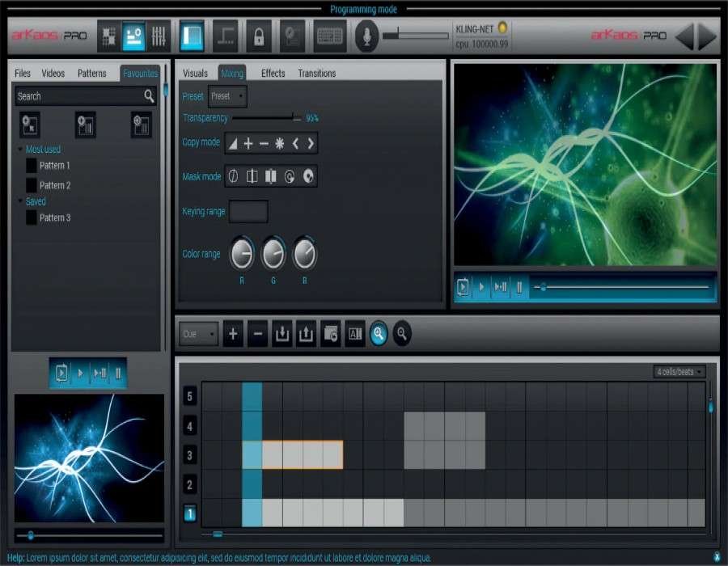Switch to the Effects tab

tap(273, 74)
